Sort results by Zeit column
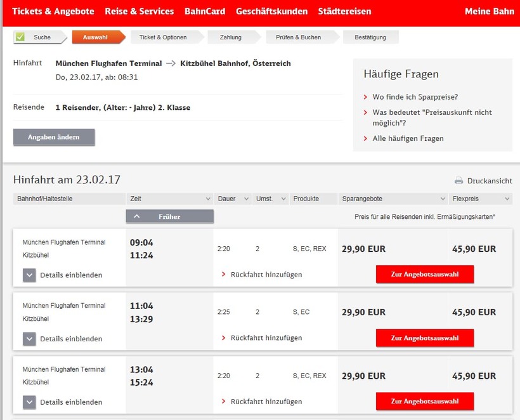The image size is (520, 420). [207, 199]
